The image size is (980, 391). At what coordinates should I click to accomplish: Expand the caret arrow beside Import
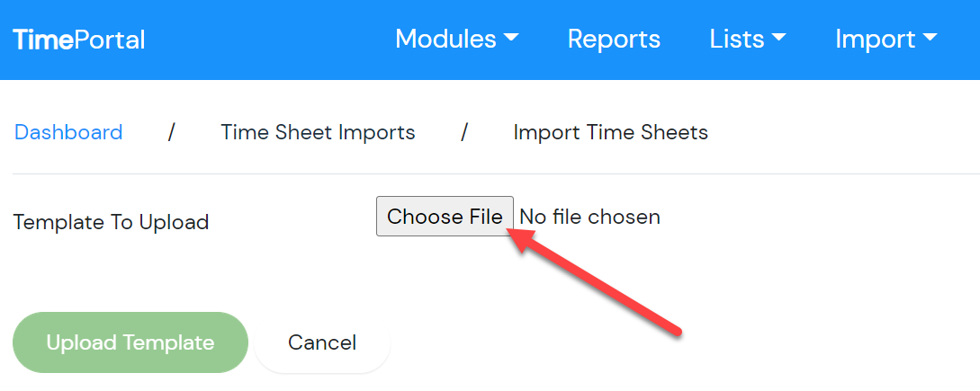point(930,38)
